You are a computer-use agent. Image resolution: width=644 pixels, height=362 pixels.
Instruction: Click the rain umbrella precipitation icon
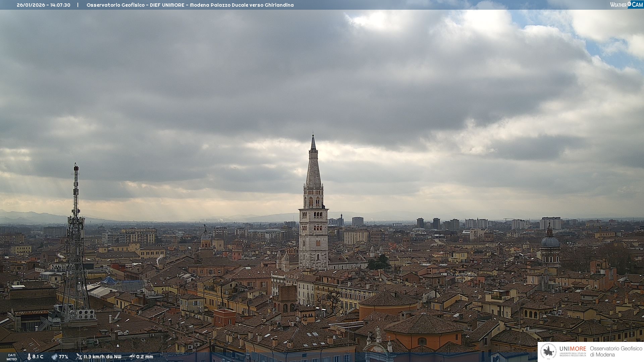click(x=132, y=357)
